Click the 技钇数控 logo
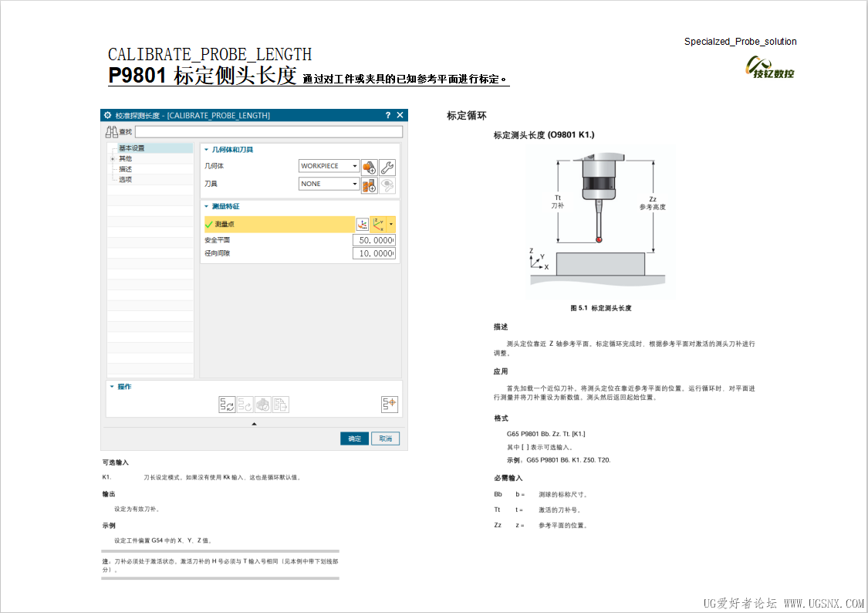 pos(770,68)
